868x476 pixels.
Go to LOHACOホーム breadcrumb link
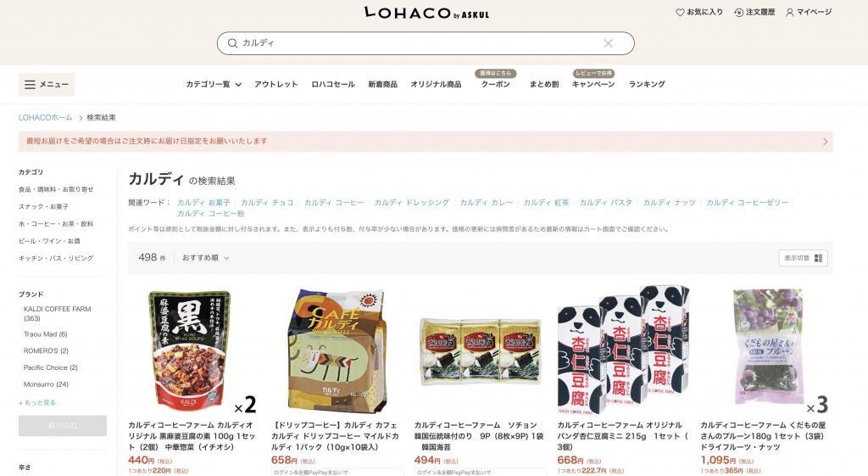pos(46,117)
